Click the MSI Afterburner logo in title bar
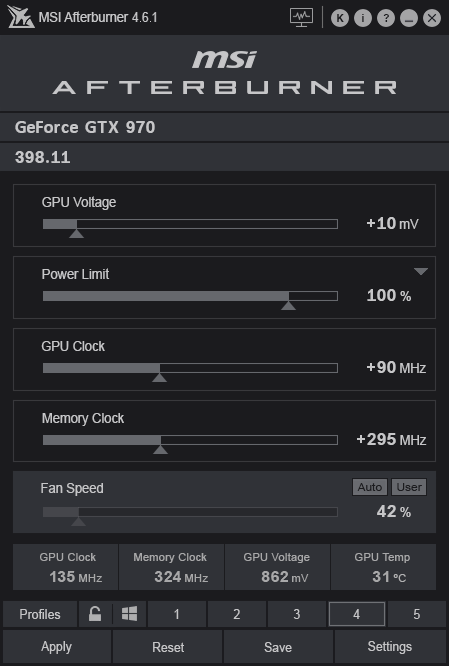 [20, 17]
